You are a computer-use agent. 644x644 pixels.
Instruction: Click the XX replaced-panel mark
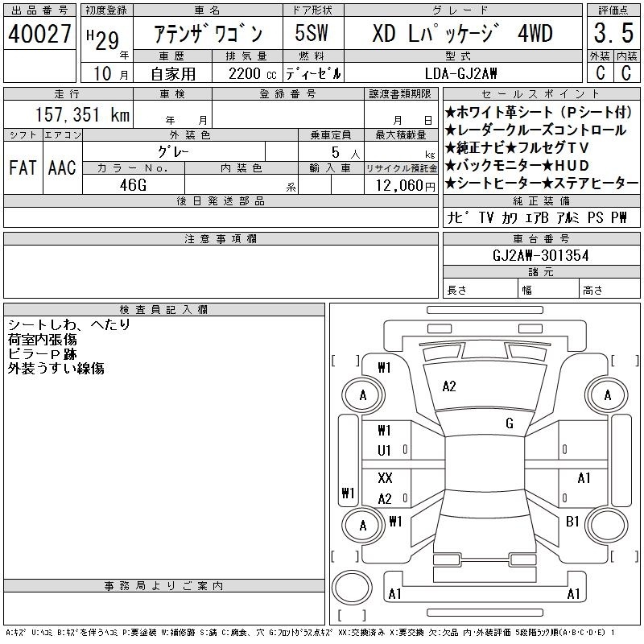pyautogui.click(x=385, y=478)
